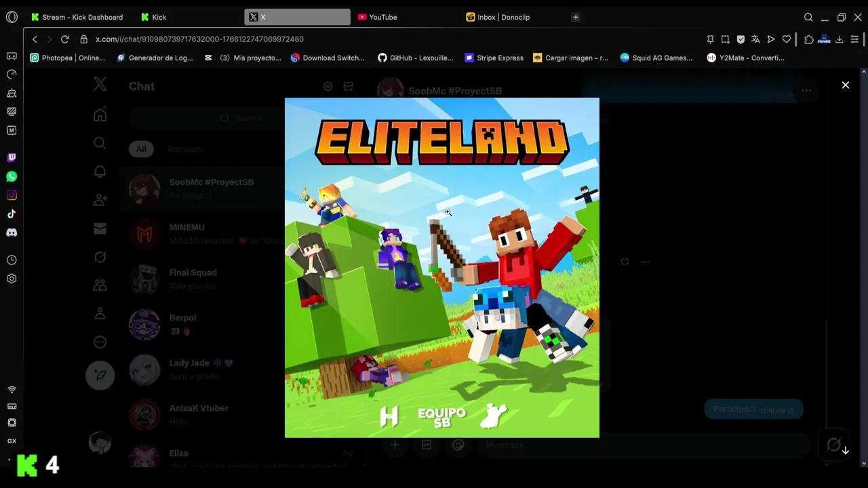Open TikTok in the Opera sidebar
Viewport: 868px width, 488px height.
[x=12, y=214]
